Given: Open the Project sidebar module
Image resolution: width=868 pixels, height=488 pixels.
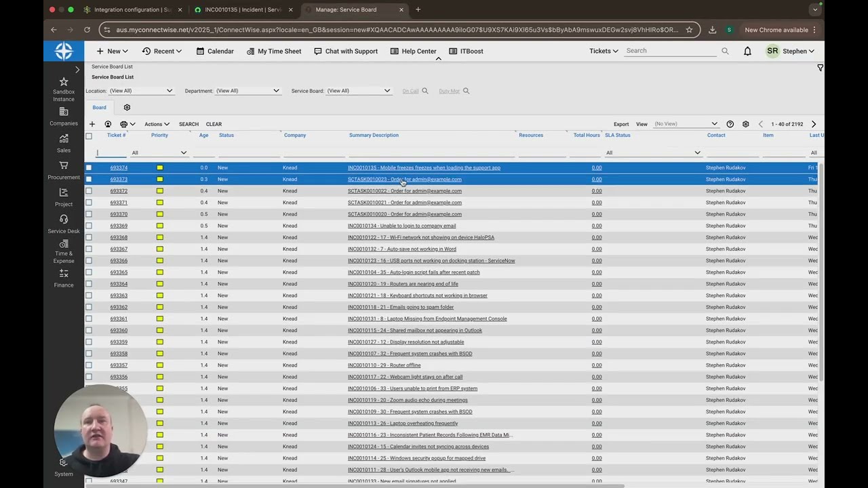Looking at the screenshot, I should pos(64,197).
